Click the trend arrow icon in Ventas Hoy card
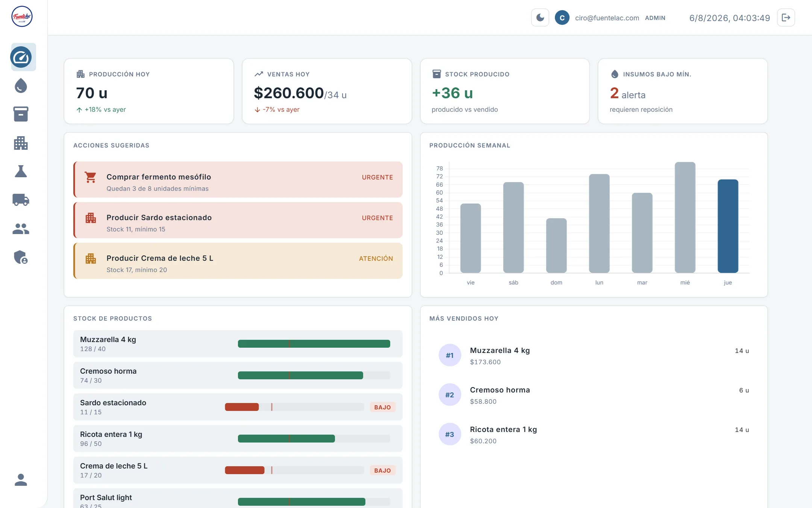Image resolution: width=812 pixels, height=508 pixels. (x=259, y=74)
